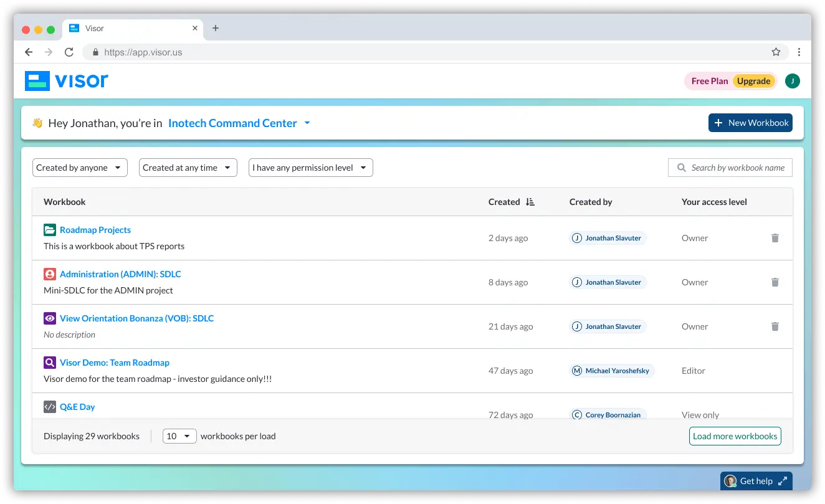
Task: Click the Inotech Command Center name
Action: click(232, 123)
